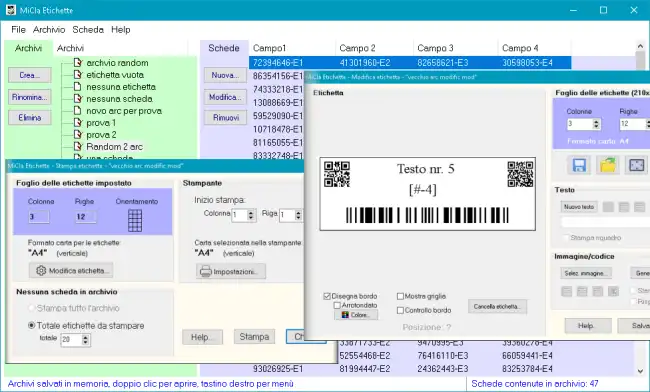Screen dimensions: 650x392
Task: Enable the Mostra griglia checkbox
Action: pos(400,296)
